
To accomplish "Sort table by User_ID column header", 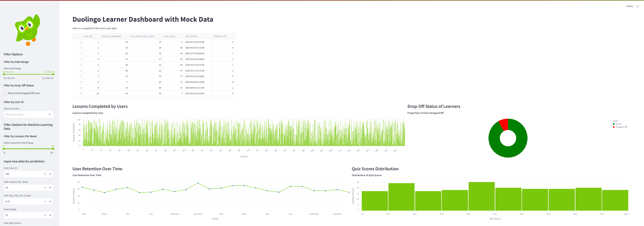I will coord(92,36).
